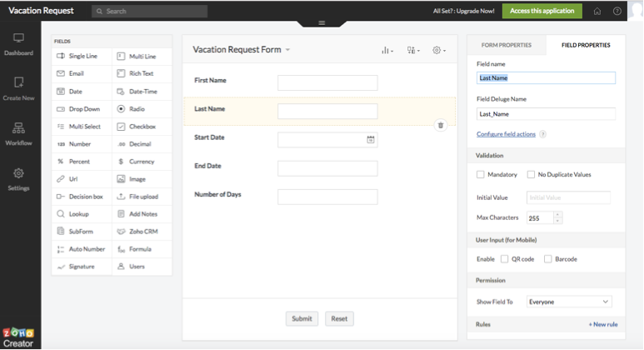Open the Dashboard from the sidebar
The width and height of the screenshot is (644, 350).
tap(18, 44)
